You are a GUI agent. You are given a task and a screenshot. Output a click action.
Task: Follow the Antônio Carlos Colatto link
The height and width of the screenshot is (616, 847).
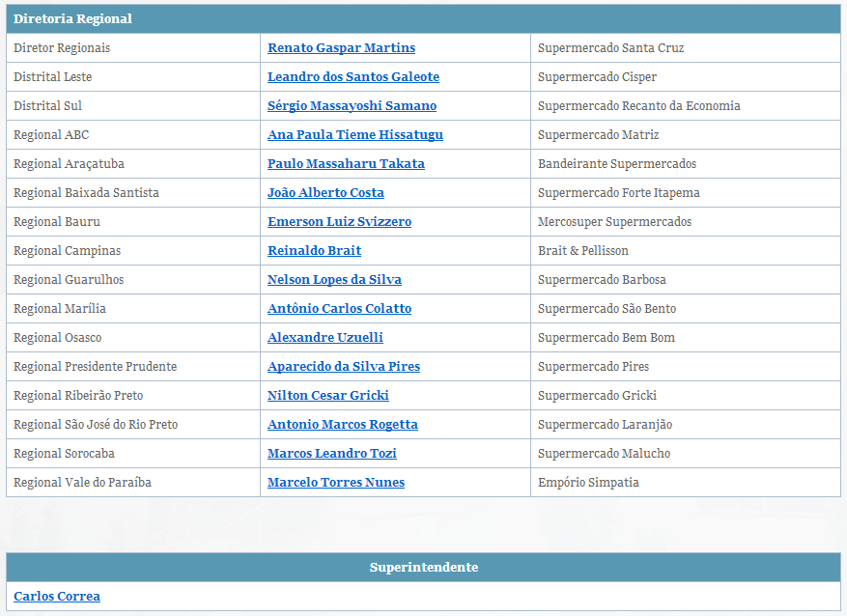[x=339, y=309]
